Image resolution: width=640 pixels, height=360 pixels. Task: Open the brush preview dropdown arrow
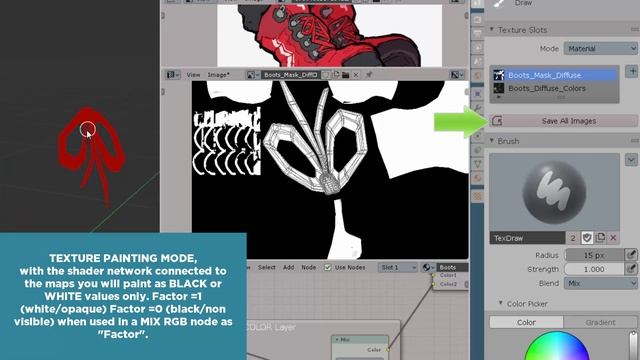point(631,160)
